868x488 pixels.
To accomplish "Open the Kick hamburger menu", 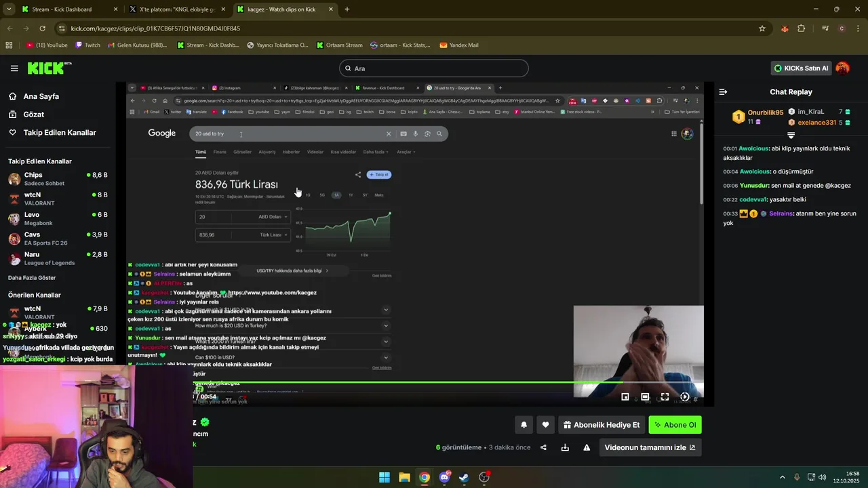I will coord(14,68).
